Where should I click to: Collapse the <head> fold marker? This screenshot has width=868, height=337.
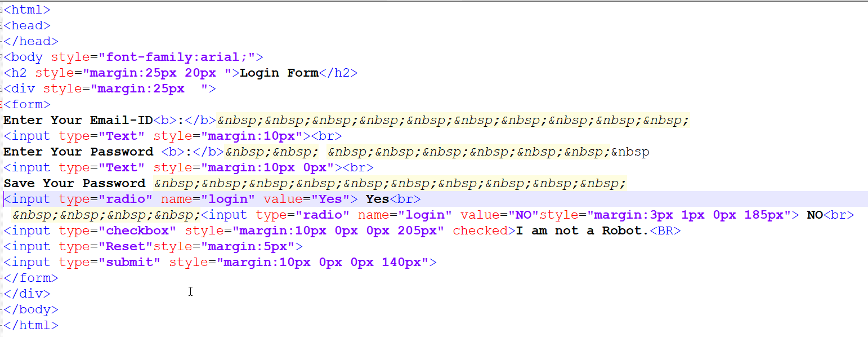tap(2, 25)
